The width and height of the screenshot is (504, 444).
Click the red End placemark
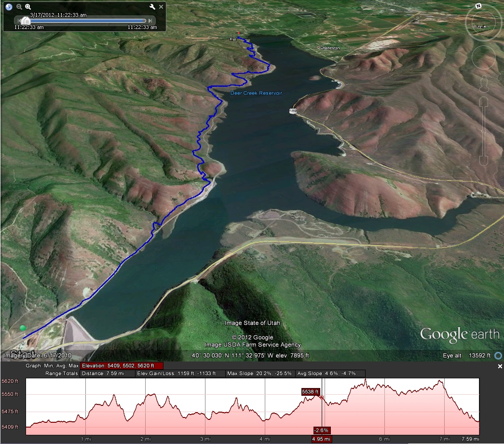coord(239,33)
